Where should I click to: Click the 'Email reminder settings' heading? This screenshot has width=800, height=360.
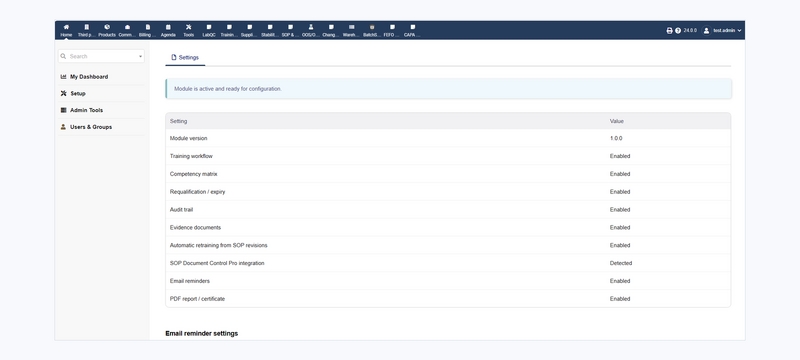[x=202, y=333]
